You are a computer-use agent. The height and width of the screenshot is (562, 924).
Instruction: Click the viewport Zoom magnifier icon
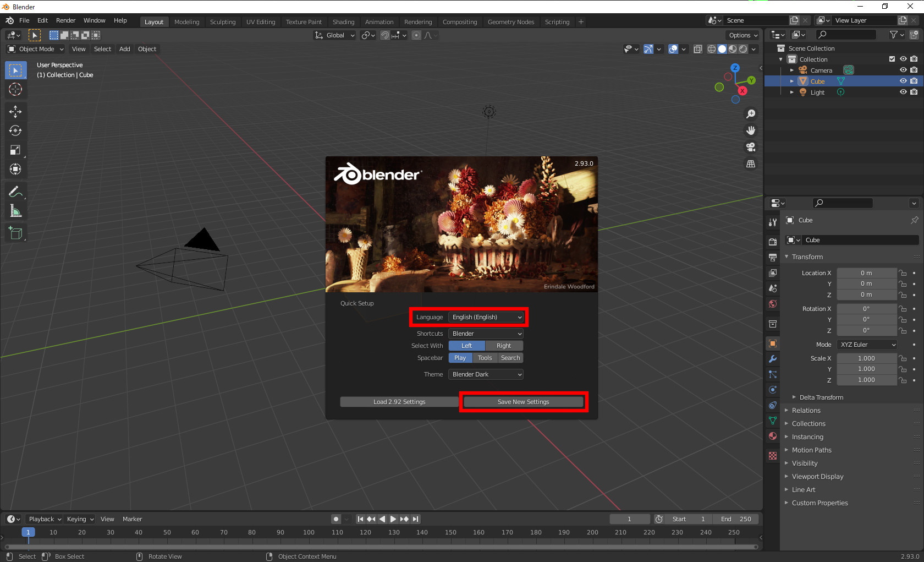click(751, 114)
